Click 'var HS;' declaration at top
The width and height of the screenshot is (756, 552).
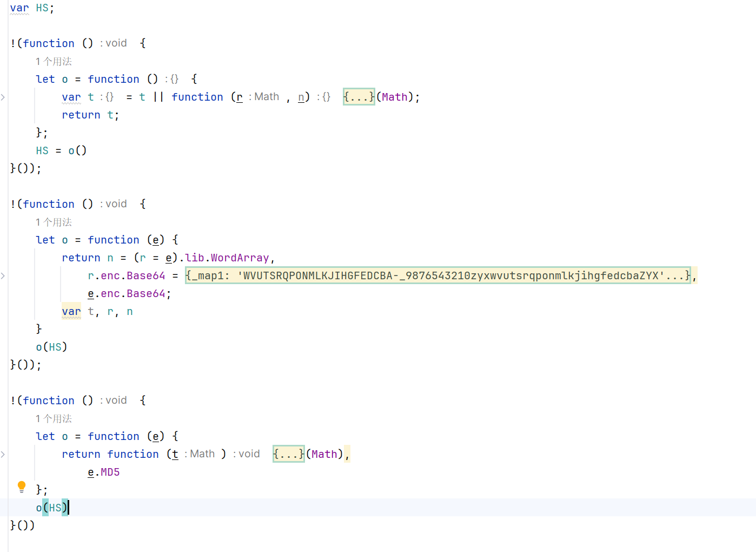(x=32, y=8)
